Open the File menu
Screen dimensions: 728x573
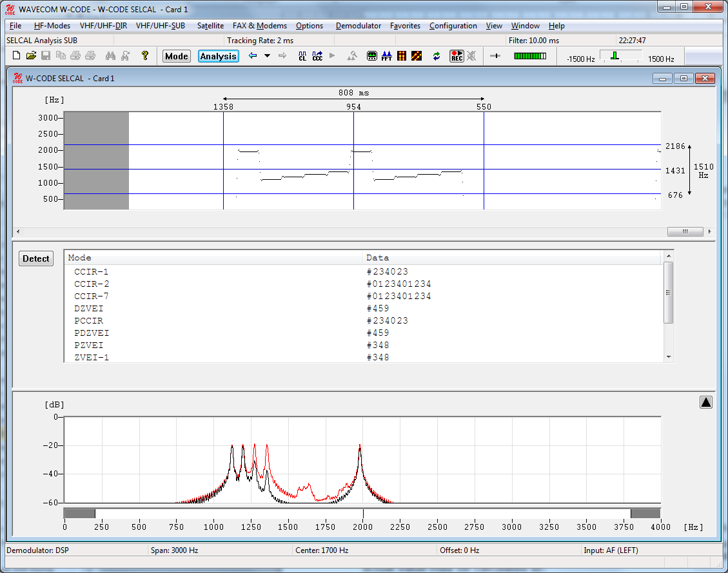(15, 26)
